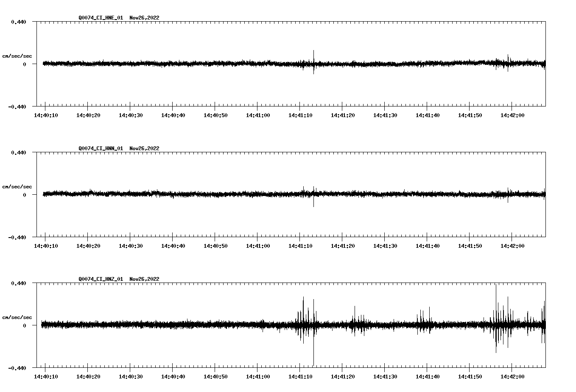576x392 pixels.
Task: Click the 0.440 upper axis label on HNE plot
Action: 19,22
